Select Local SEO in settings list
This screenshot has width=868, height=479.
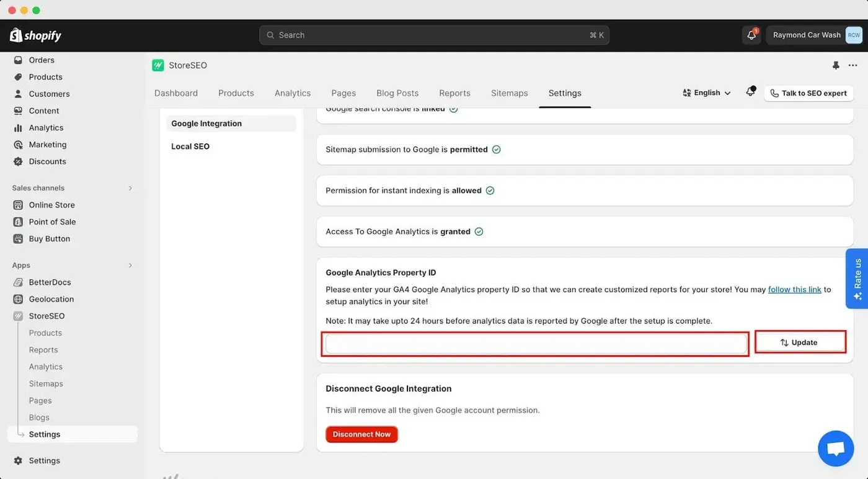click(190, 146)
